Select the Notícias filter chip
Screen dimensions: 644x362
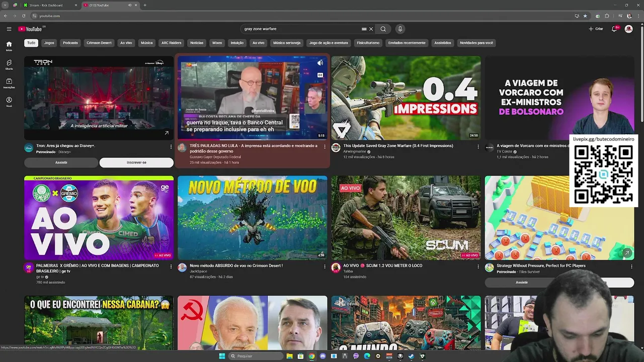(197, 43)
